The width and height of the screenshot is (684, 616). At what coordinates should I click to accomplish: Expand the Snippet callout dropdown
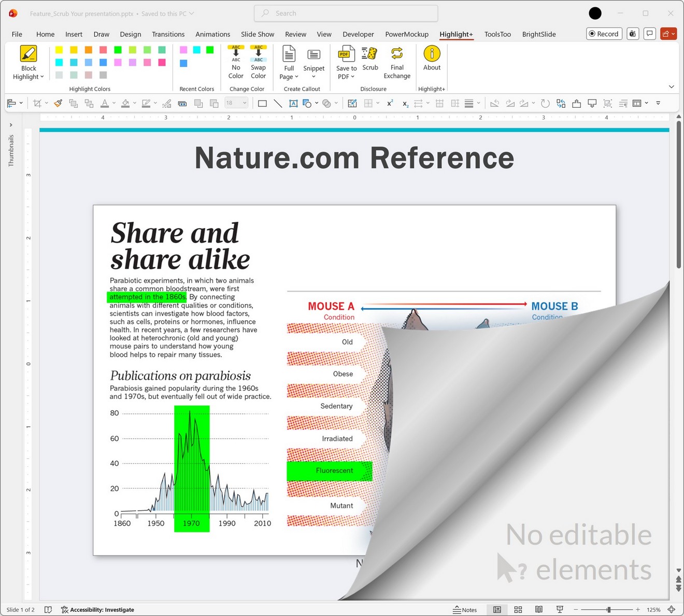pyautogui.click(x=313, y=77)
